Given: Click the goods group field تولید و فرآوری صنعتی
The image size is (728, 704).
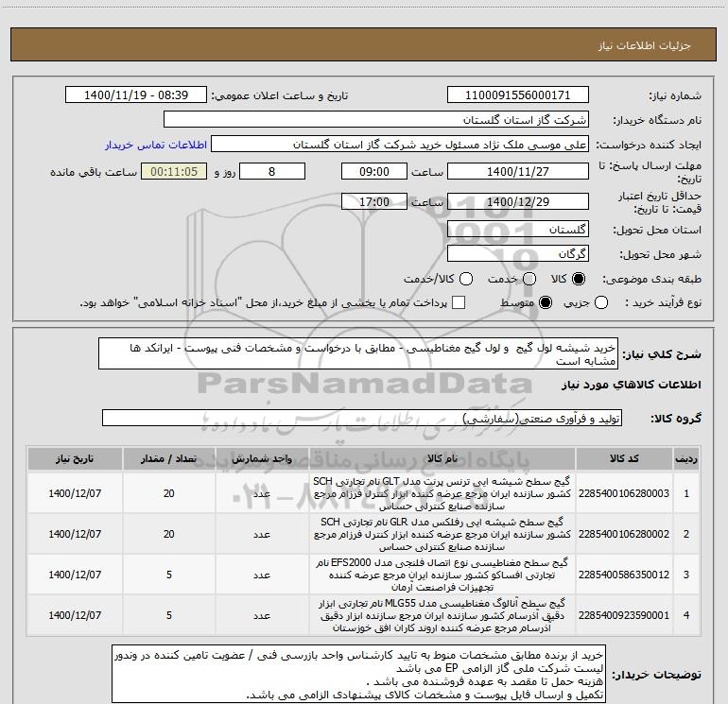Looking at the screenshot, I should point(362,418).
